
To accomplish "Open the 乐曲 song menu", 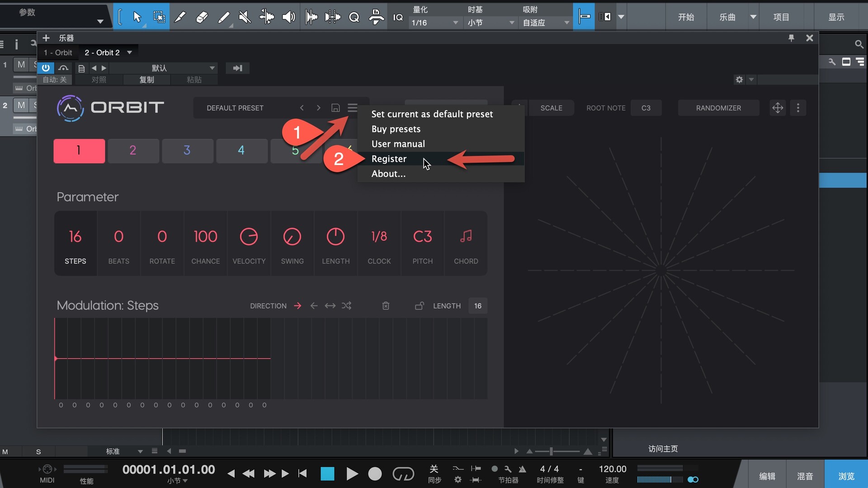I will click(x=727, y=17).
